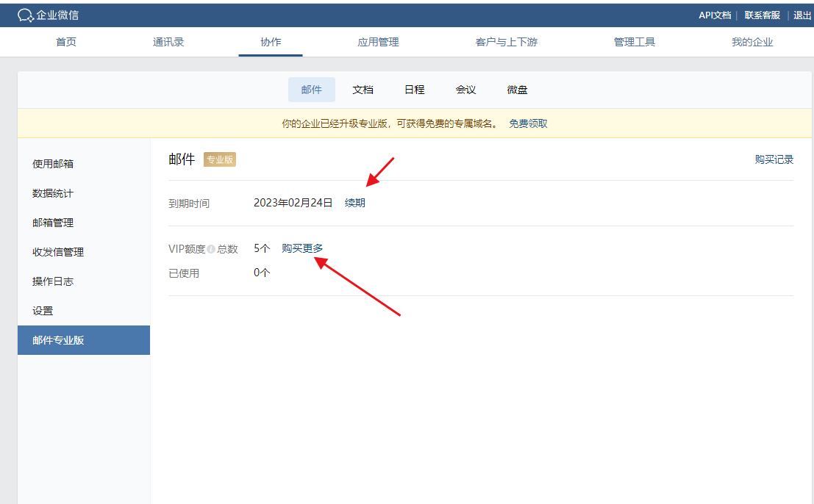Open the 微盘 sub-tab
Viewport: 814px width, 504px height.
517,90
